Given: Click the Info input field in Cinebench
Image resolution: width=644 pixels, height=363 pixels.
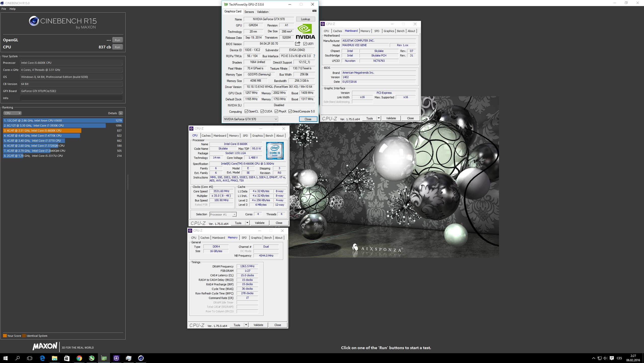Looking at the screenshot, I should tap(71, 98).
